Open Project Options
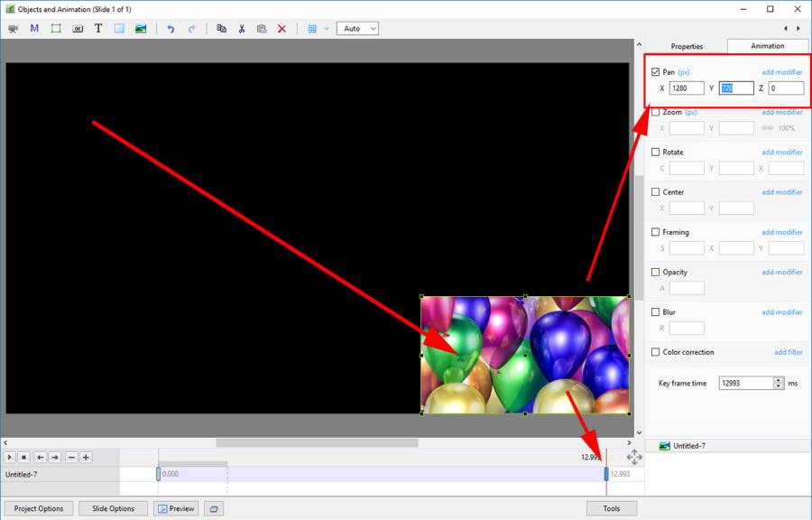The height and width of the screenshot is (520, 812). (x=39, y=508)
